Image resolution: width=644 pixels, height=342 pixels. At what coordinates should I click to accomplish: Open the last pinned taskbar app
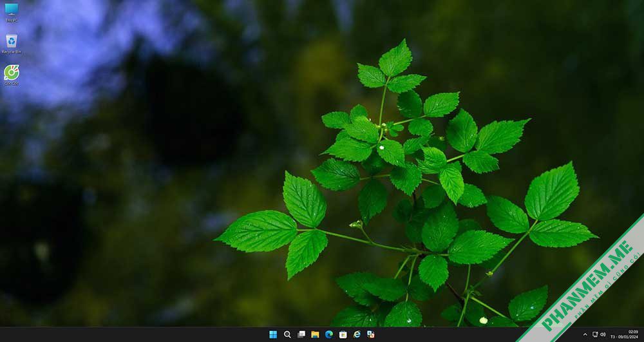371,334
